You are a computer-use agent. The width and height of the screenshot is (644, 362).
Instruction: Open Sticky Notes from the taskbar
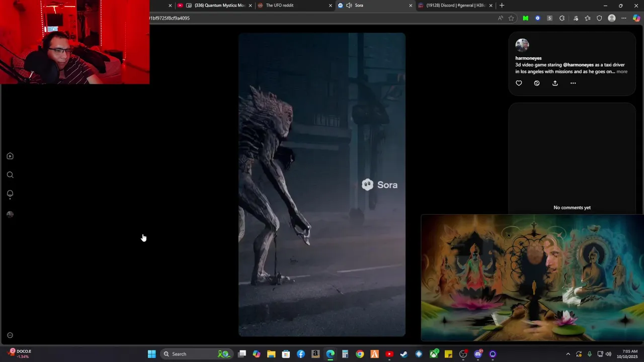[x=448, y=354]
